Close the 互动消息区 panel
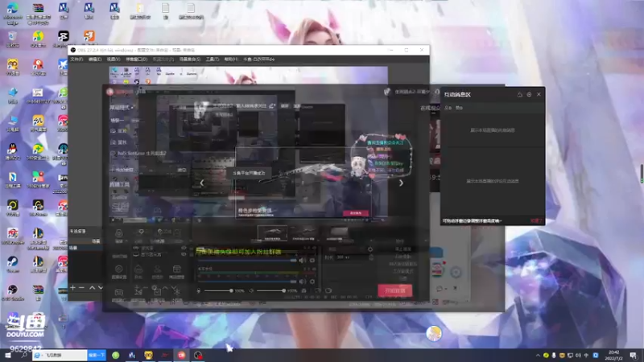This screenshot has width=644, height=362. (x=539, y=95)
